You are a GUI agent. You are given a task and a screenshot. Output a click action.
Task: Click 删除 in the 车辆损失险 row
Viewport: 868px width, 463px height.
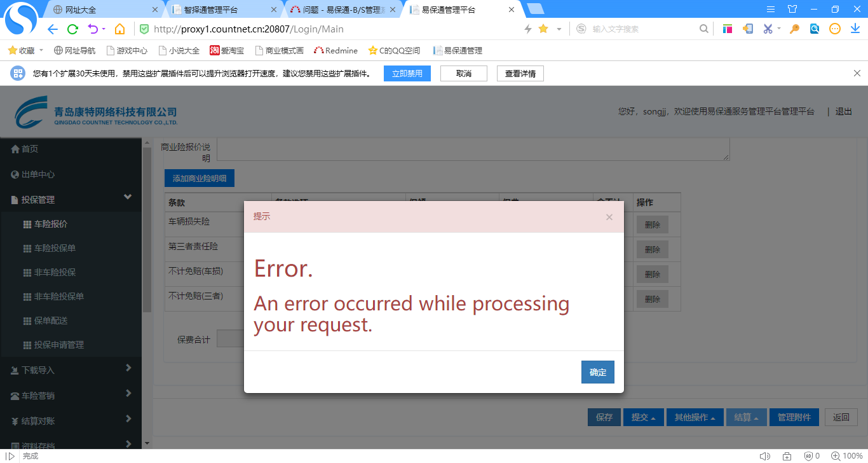pos(653,225)
